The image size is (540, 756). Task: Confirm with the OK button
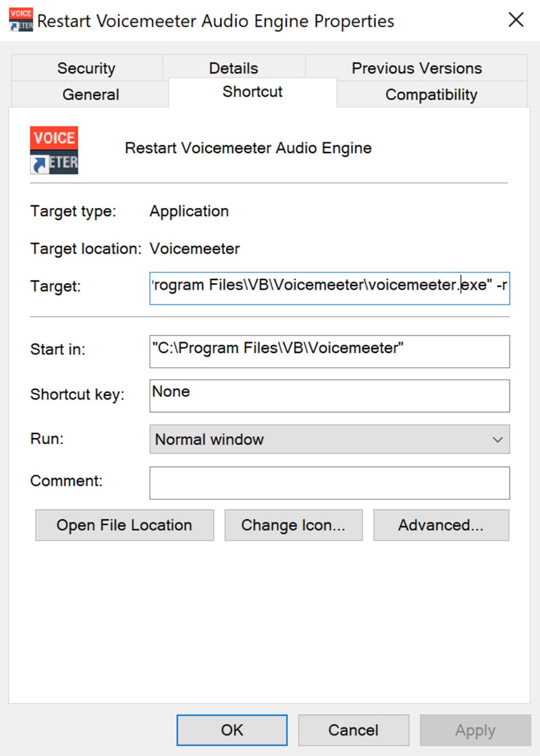click(x=232, y=730)
